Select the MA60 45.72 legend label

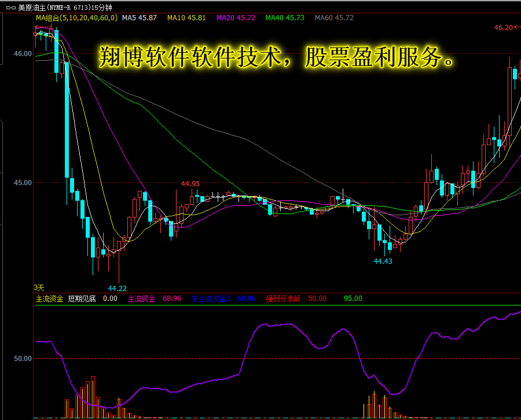coord(334,18)
